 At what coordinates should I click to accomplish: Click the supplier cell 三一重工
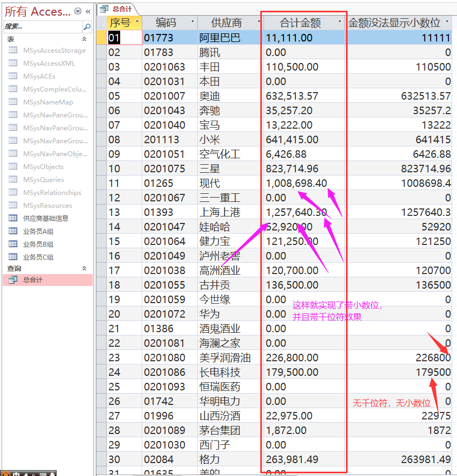(x=231, y=198)
